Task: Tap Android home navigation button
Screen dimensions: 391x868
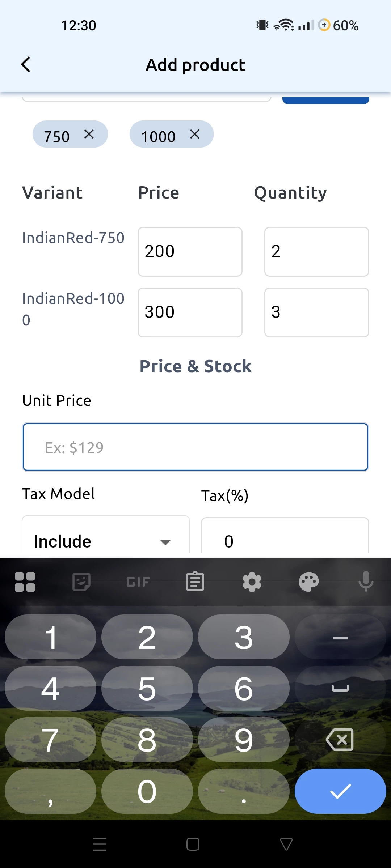Action: coord(193,844)
